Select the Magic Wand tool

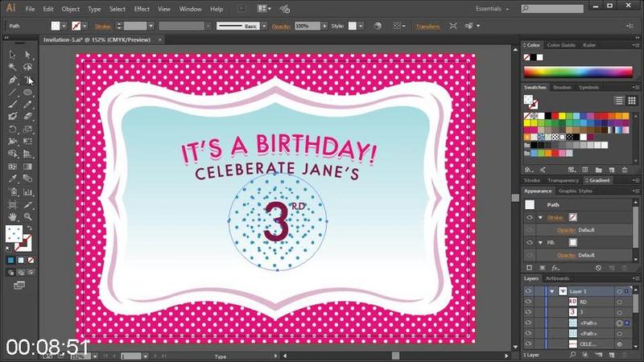click(x=12, y=67)
